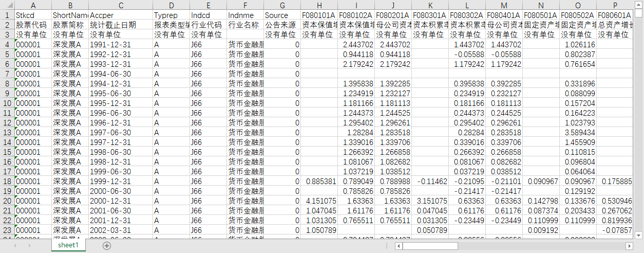Click the Stkcd cell
Screen dimensions: 644x253
click(33, 15)
